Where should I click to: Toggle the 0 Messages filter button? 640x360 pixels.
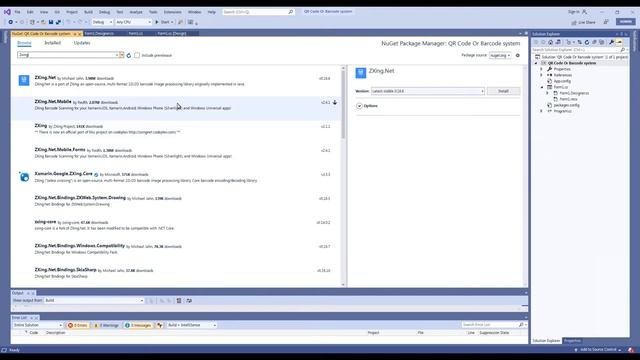coord(138,325)
